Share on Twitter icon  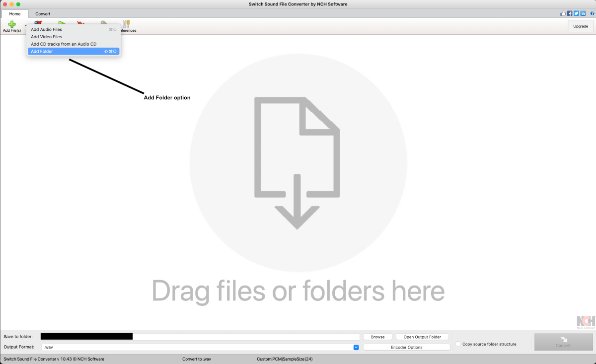point(576,13)
